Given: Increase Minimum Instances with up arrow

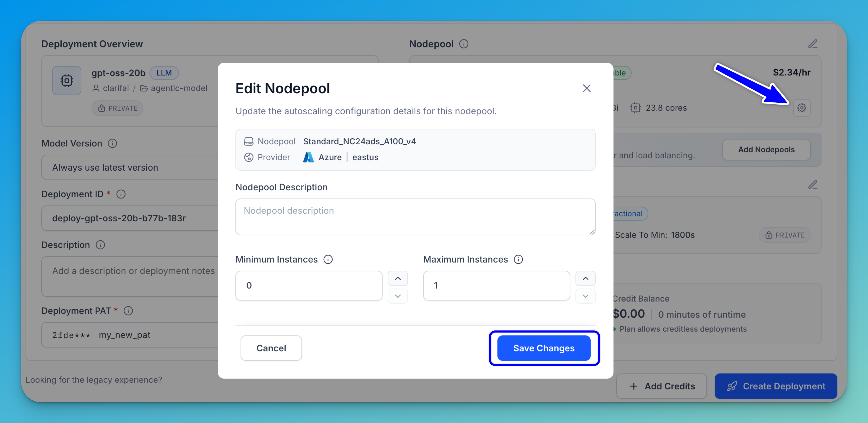Looking at the screenshot, I should coord(398,278).
